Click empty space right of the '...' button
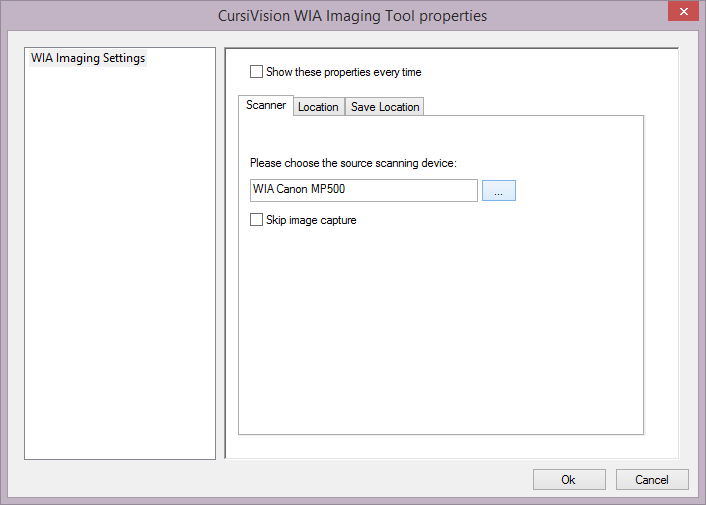The image size is (706, 505). coord(580,190)
